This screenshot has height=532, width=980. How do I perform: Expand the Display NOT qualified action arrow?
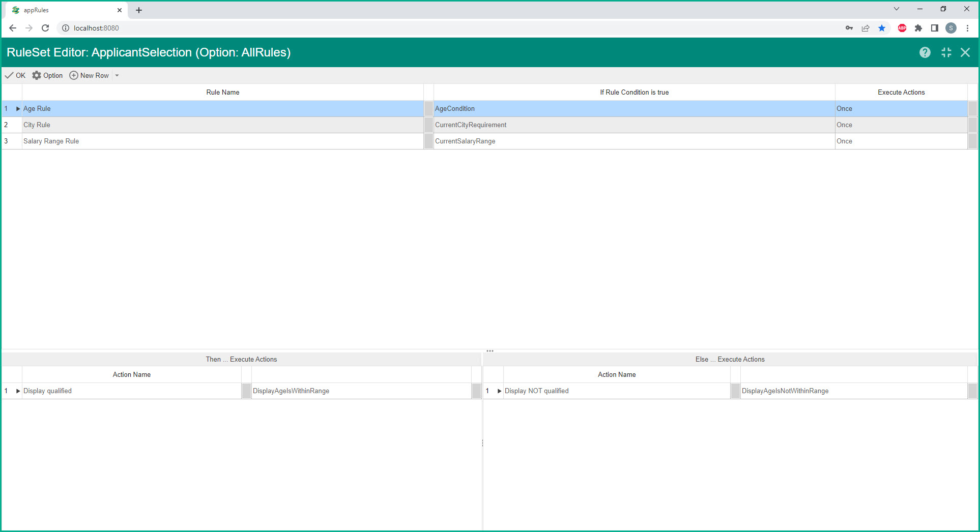tap(499, 391)
